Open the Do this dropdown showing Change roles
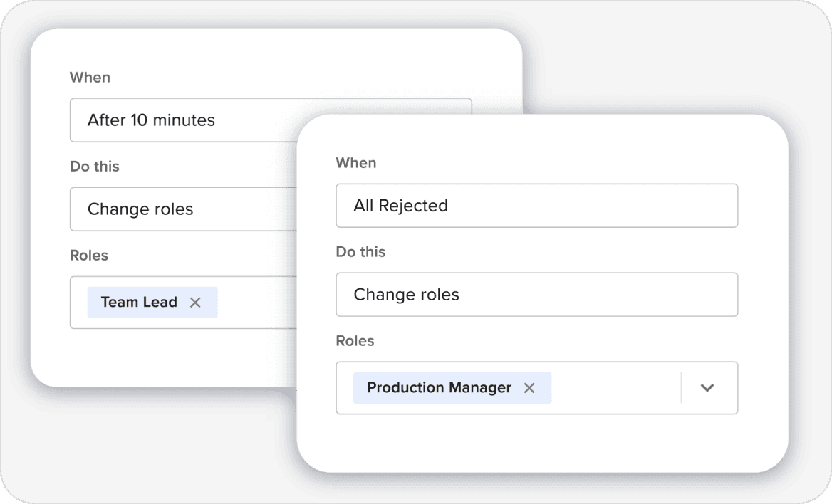 click(x=537, y=294)
